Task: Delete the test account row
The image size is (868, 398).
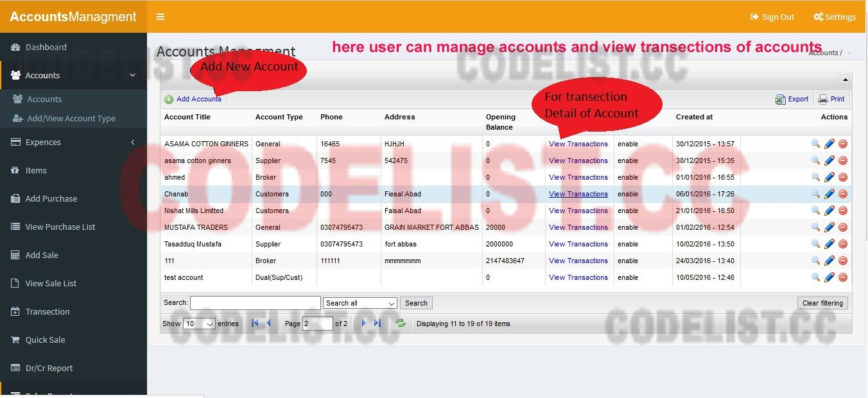Action: (x=843, y=277)
